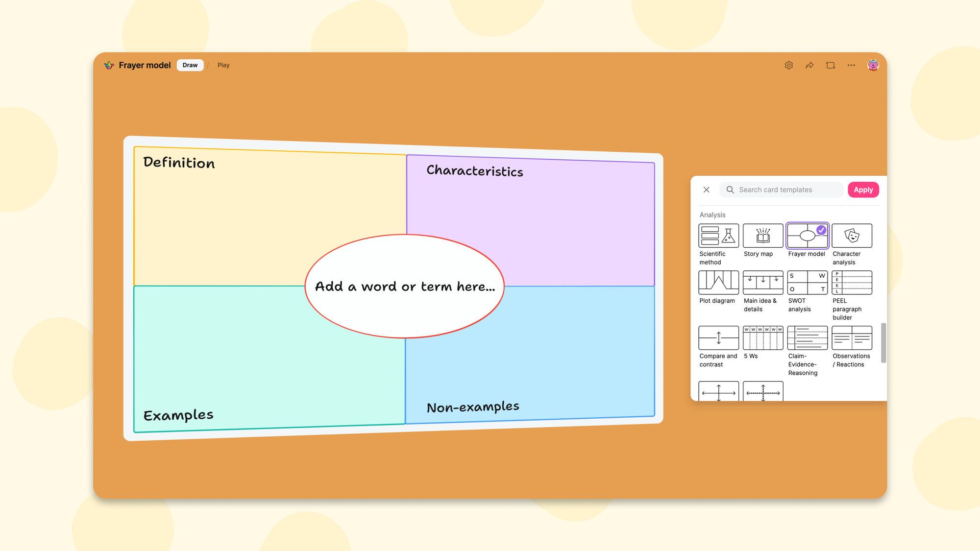Select the SWOT analysis template icon
This screenshot has width=980, height=551.
[807, 282]
